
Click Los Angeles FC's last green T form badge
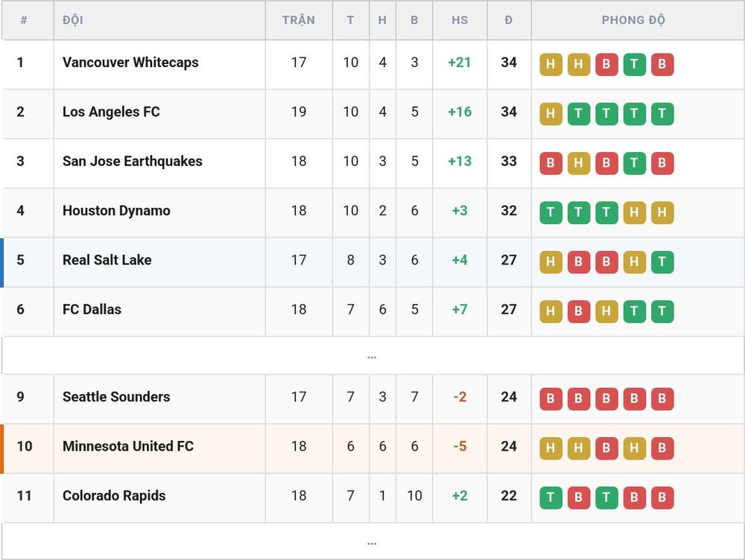[x=662, y=113]
